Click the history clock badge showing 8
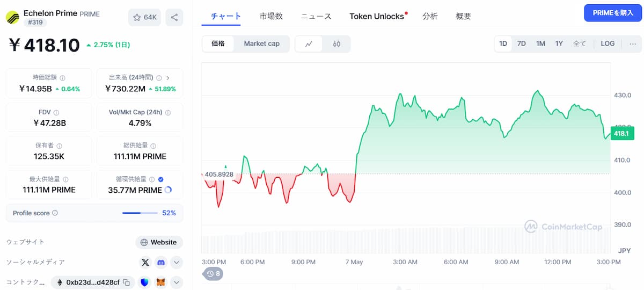The width and height of the screenshot is (644, 290). click(213, 274)
